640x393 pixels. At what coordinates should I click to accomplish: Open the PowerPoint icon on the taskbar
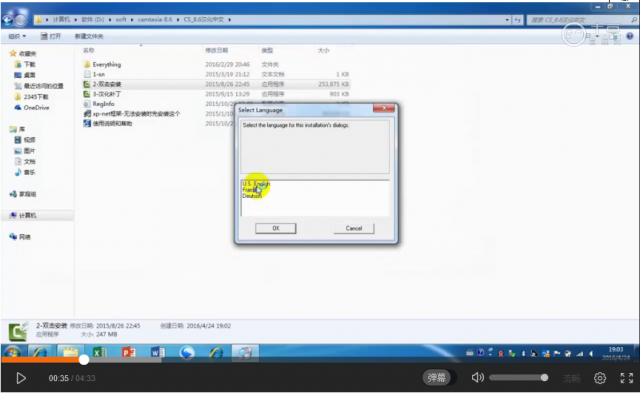[129, 352]
